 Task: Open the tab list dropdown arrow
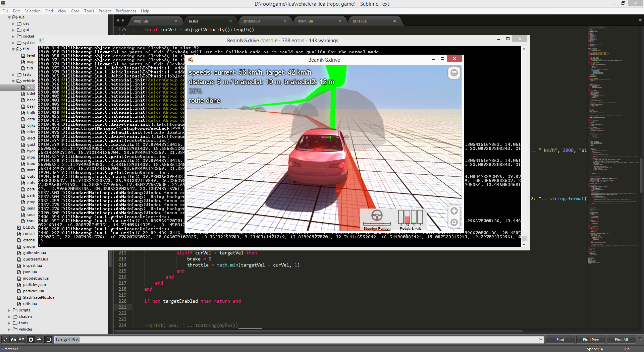click(640, 21)
